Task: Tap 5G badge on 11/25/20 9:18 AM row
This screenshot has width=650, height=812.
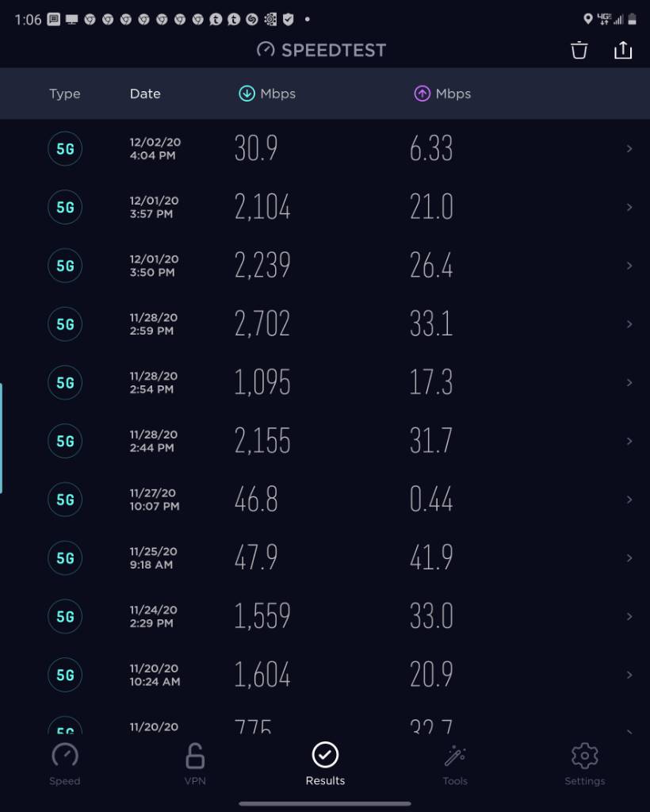Action: pos(65,558)
